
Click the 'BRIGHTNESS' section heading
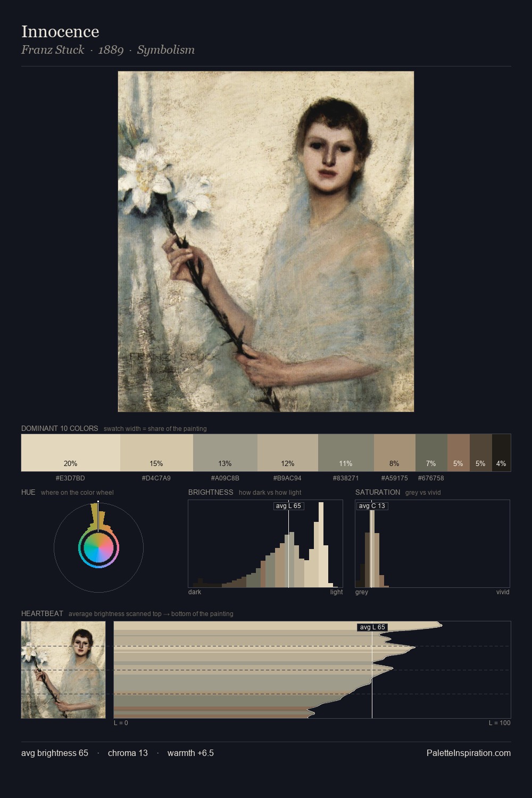(x=211, y=492)
